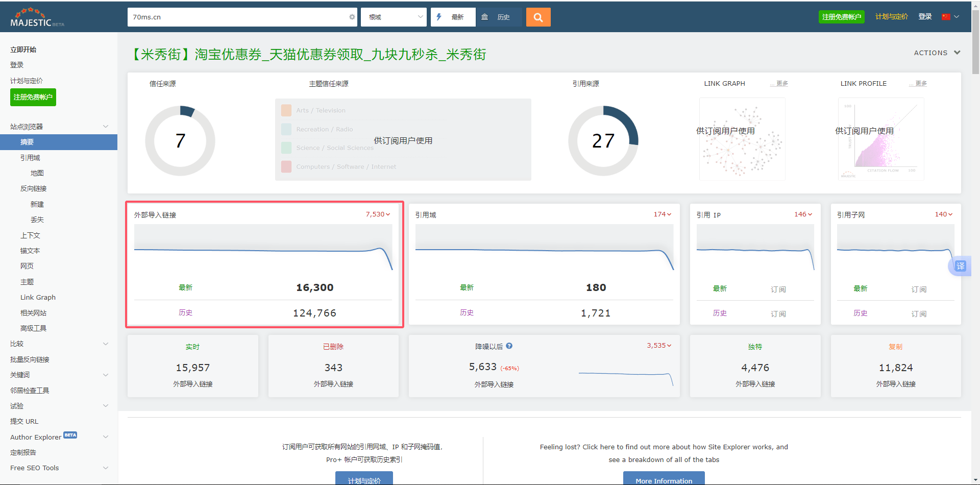Click the More Information button
Image resolution: width=980 pixels, height=485 pixels.
[664, 478]
